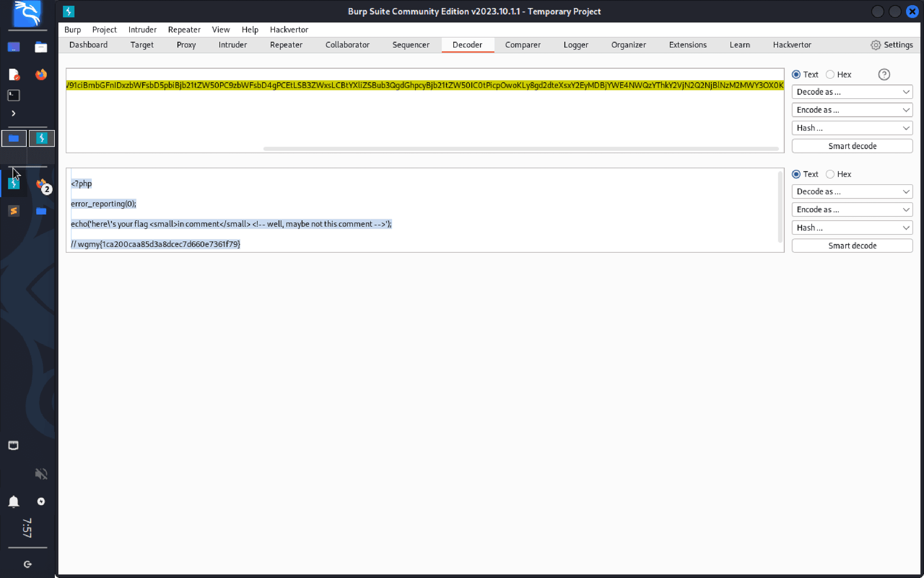Click the Decoder help question mark icon

(884, 75)
